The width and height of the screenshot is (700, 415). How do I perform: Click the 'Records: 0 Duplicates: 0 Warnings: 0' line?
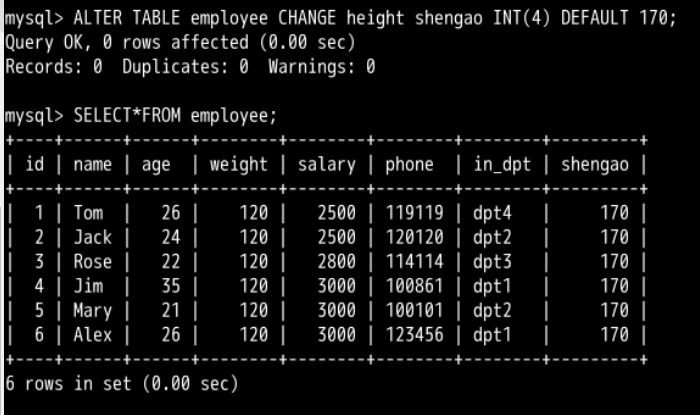pos(190,67)
